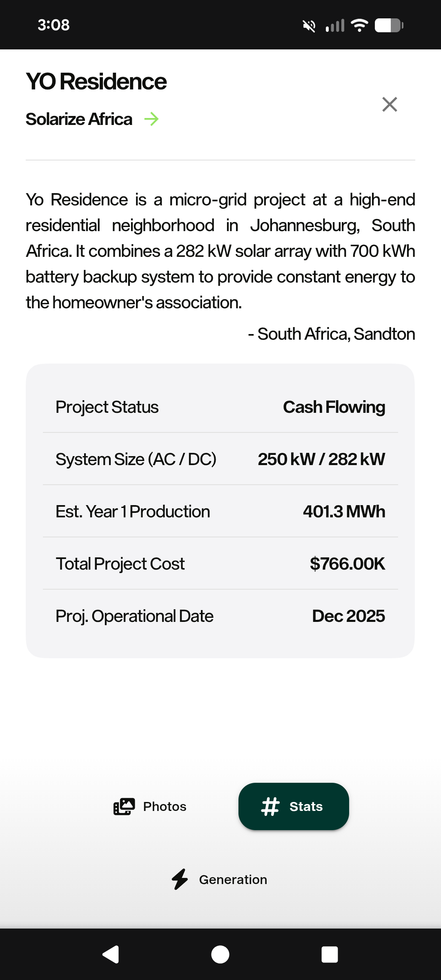Open the Photos gallery icon

point(125,806)
